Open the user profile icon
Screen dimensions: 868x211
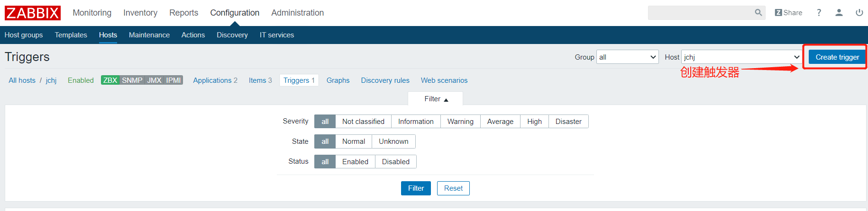pos(839,13)
